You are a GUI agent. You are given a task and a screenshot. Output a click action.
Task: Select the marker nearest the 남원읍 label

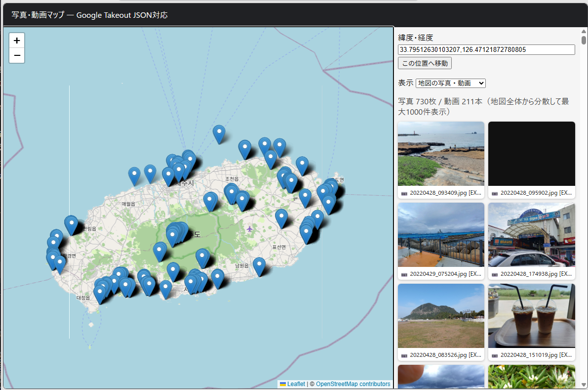tap(259, 267)
